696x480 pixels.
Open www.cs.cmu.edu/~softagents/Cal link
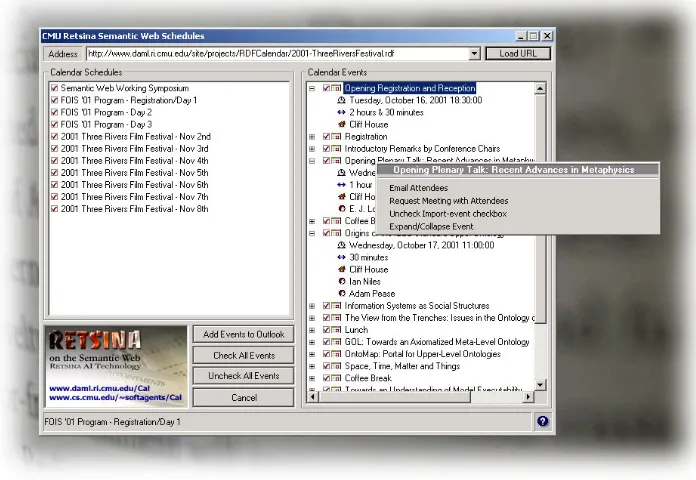(115, 397)
